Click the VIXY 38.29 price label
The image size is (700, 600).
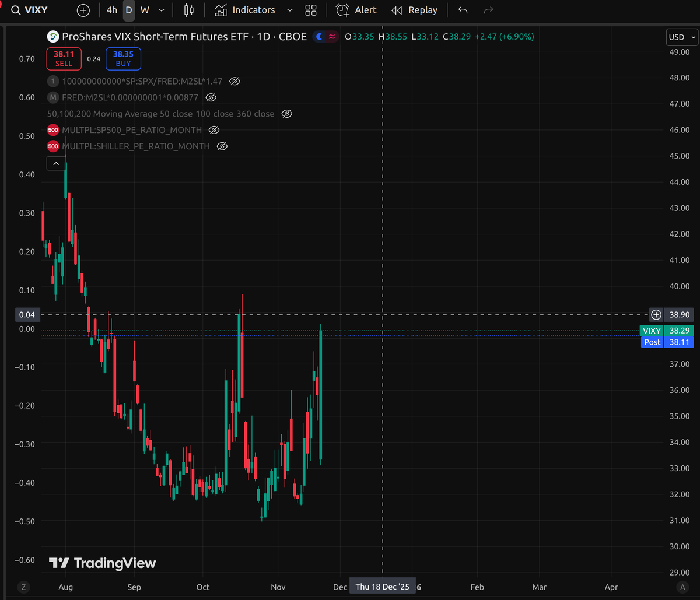click(x=667, y=331)
